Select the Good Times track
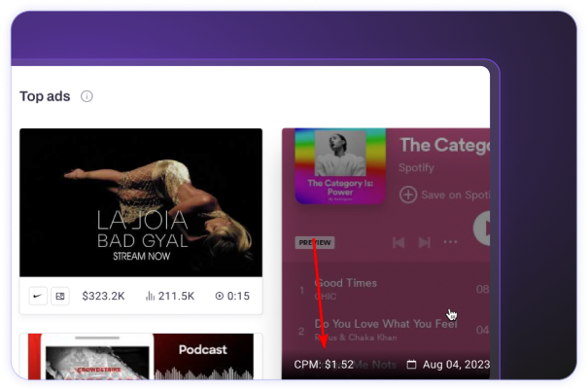This screenshot has width=588, height=391. [x=347, y=283]
